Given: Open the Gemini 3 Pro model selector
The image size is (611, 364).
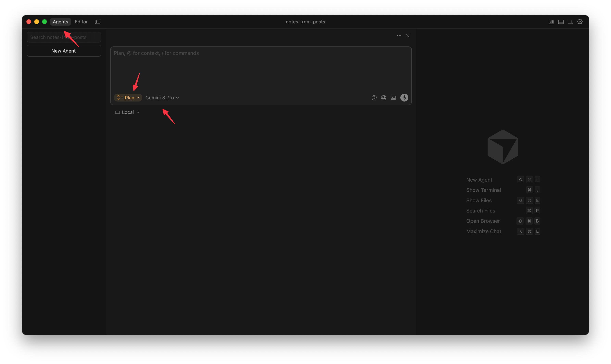Looking at the screenshot, I should (x=162, y=98).
